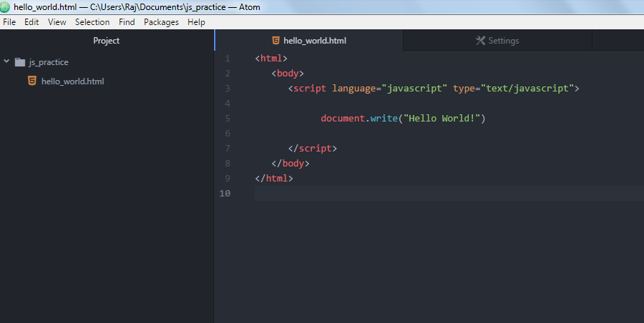644x323 pixels.
Task: Click line number 1 in the gutter
Action: click(228, 59)
